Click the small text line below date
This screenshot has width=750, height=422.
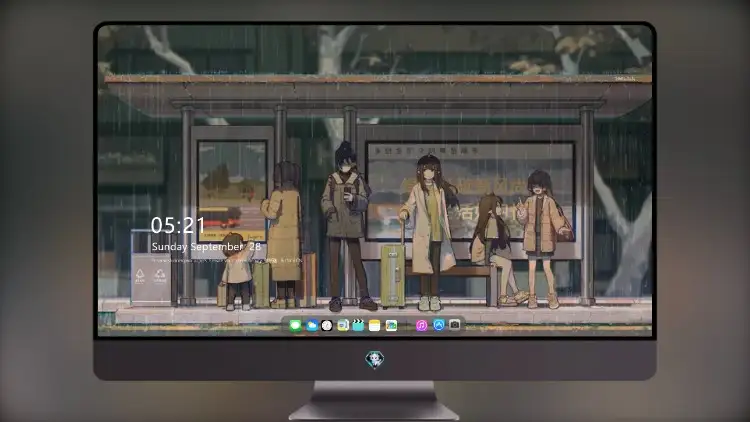click(226, 261)
